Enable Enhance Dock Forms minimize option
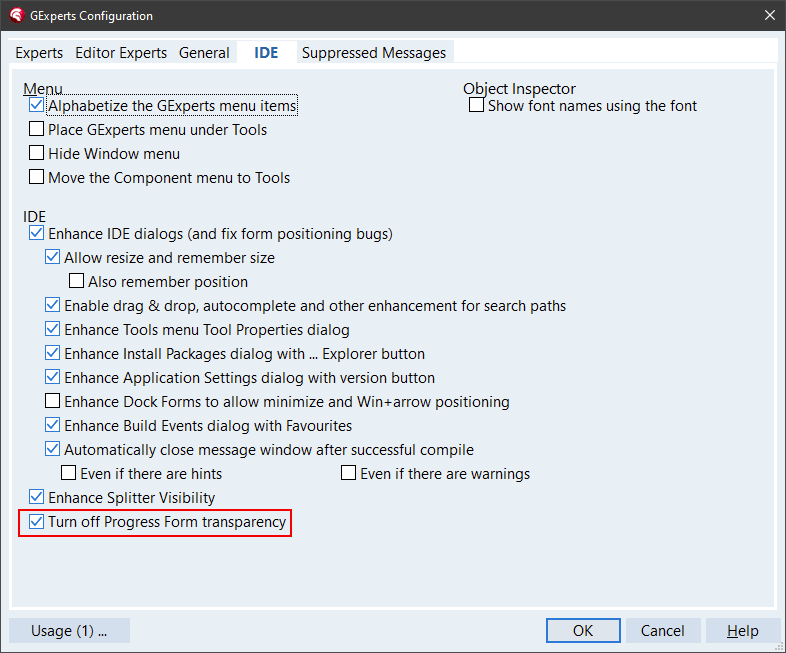Screen dimensions: 786x653 point(53,402)
